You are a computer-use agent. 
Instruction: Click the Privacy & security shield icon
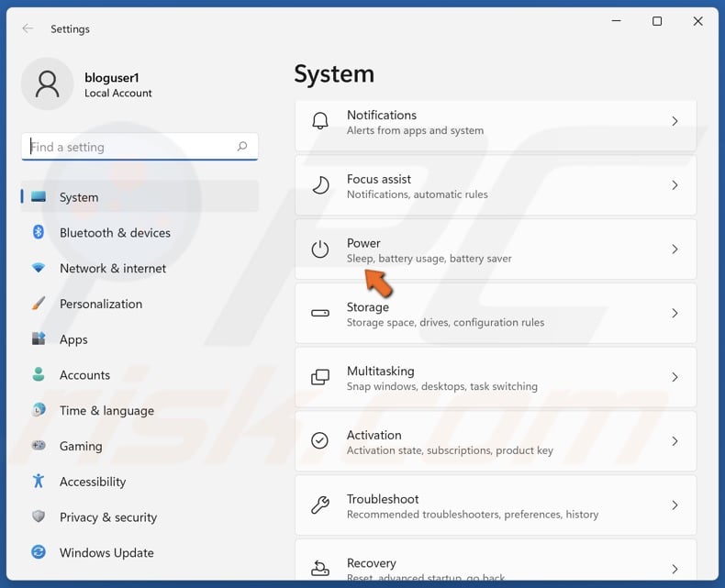(x=39, y=516)
